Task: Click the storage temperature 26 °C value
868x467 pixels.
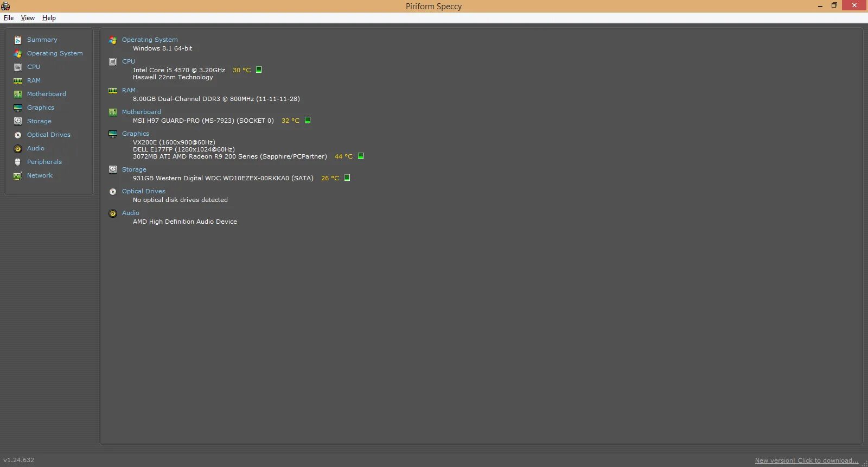Action: 330,178
